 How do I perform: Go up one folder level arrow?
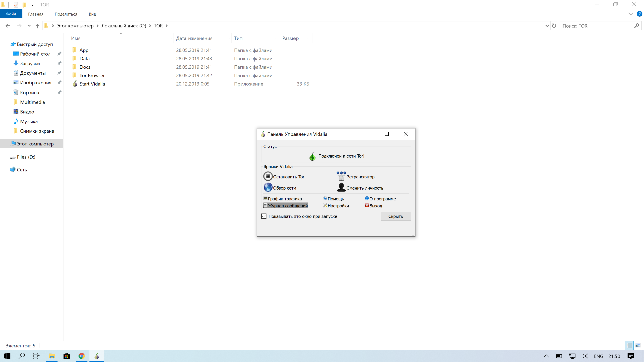[x=37, y=26]
